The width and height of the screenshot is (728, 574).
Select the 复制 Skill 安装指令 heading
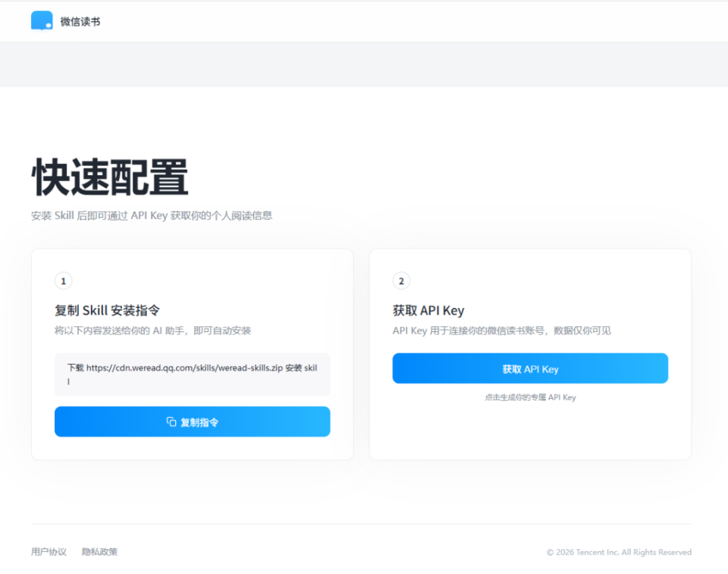(107, 310)
